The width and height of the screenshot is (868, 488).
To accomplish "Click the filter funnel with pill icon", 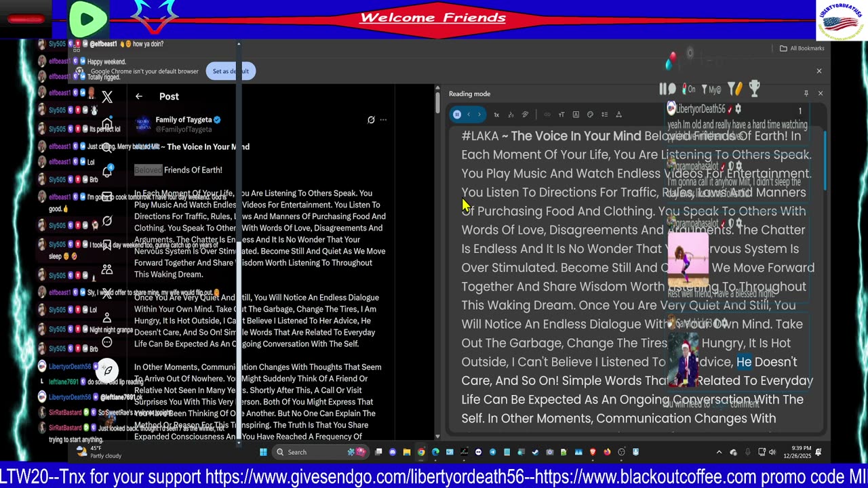I will click(x=734, y=89).
